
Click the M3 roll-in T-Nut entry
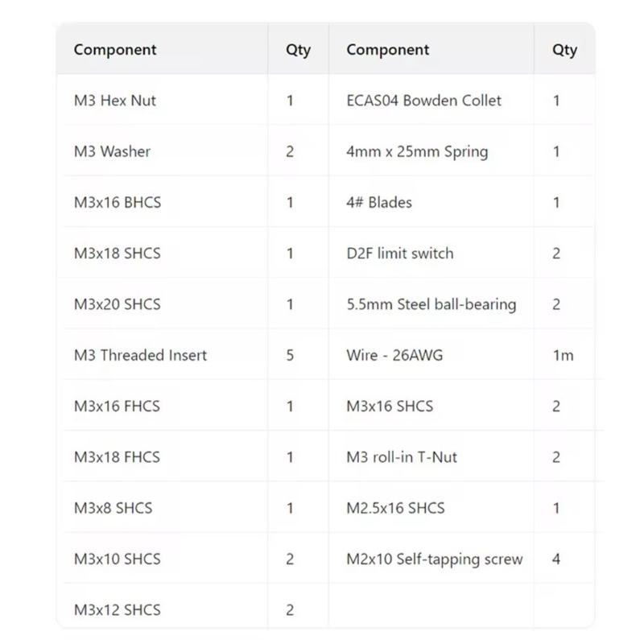coord(402,456)
